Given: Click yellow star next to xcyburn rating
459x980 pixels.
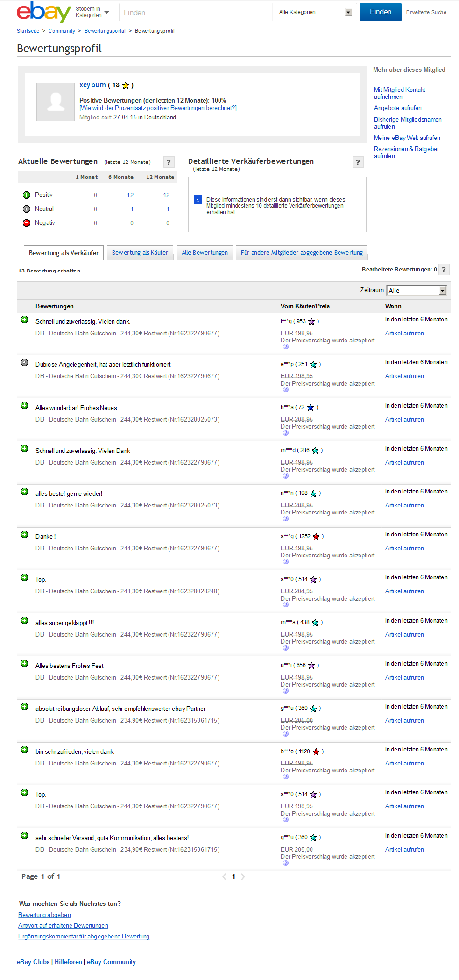Looking at the screenshot, I should [x=126, y=86].
